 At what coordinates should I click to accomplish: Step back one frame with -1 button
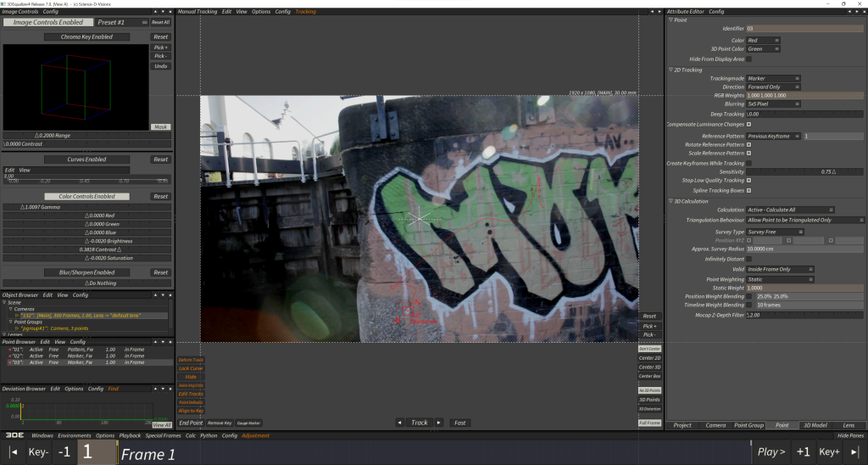64,452
